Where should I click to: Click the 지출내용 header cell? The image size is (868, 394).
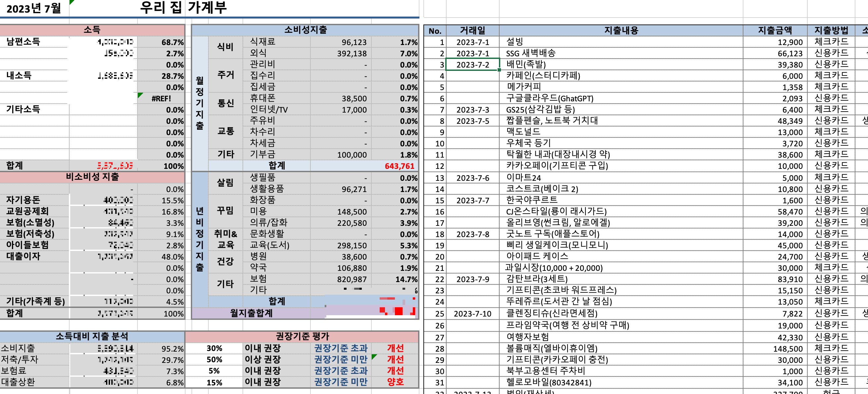pyautogui.click(x=621, y=30)
